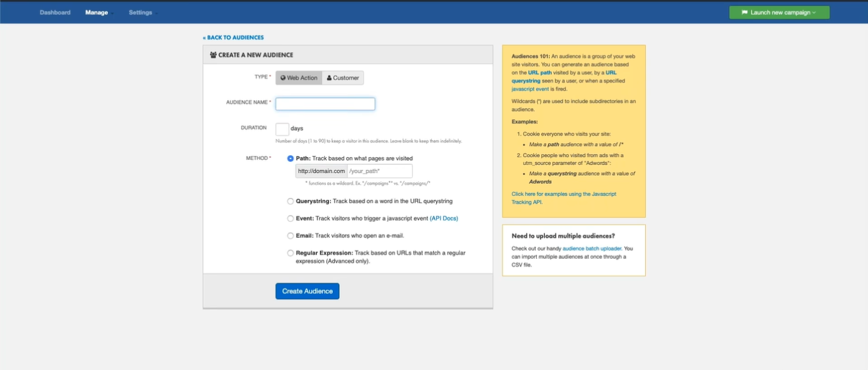Enable the Regular Expression method
Screen dimensions: 868x370
click(291, 253)
